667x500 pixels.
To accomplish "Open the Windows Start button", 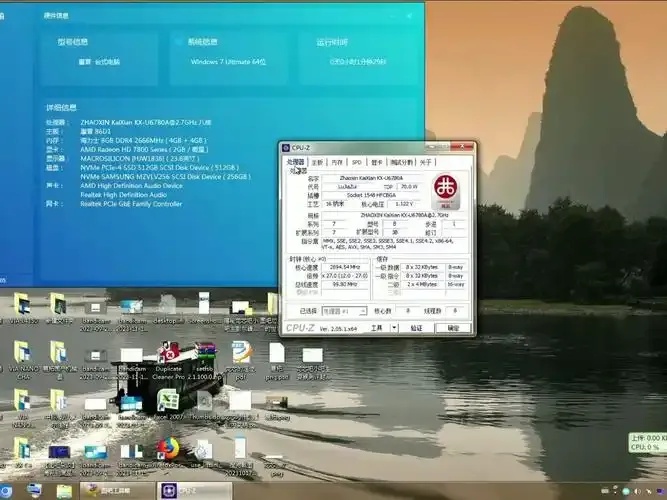I will click(x=5, y=491).
